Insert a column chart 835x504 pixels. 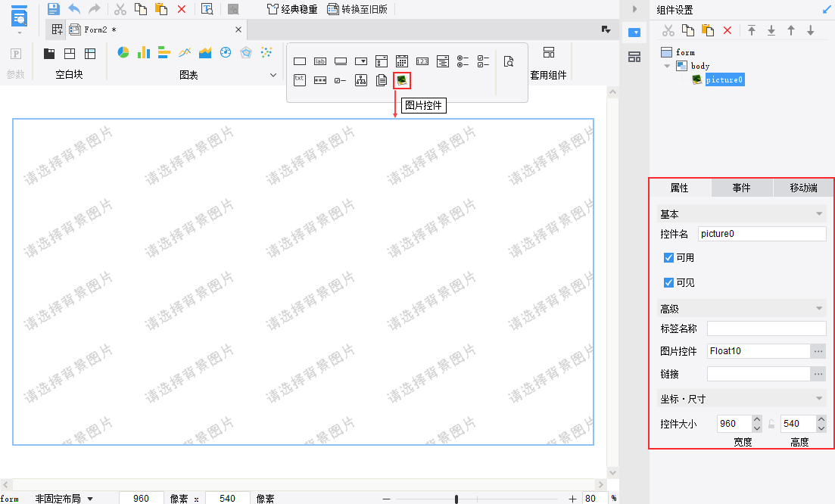pyautogui.click(x=143, y=52)
